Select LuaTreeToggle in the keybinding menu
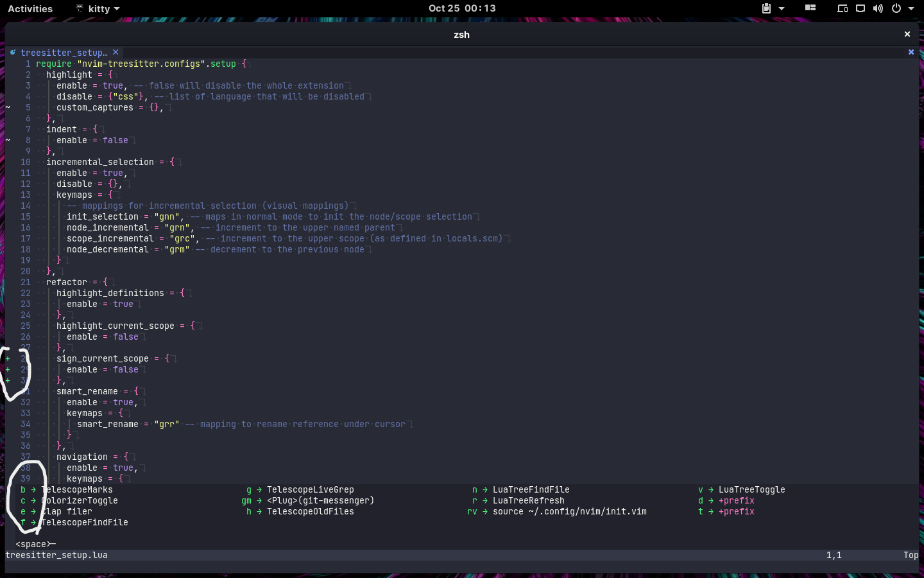924x578 pixels. point(751,489)
